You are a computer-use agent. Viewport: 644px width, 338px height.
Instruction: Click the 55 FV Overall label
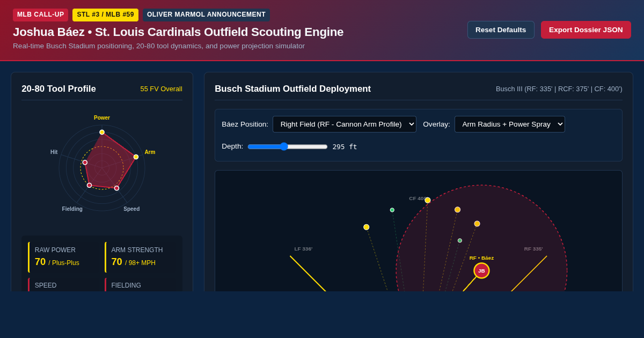161,89
